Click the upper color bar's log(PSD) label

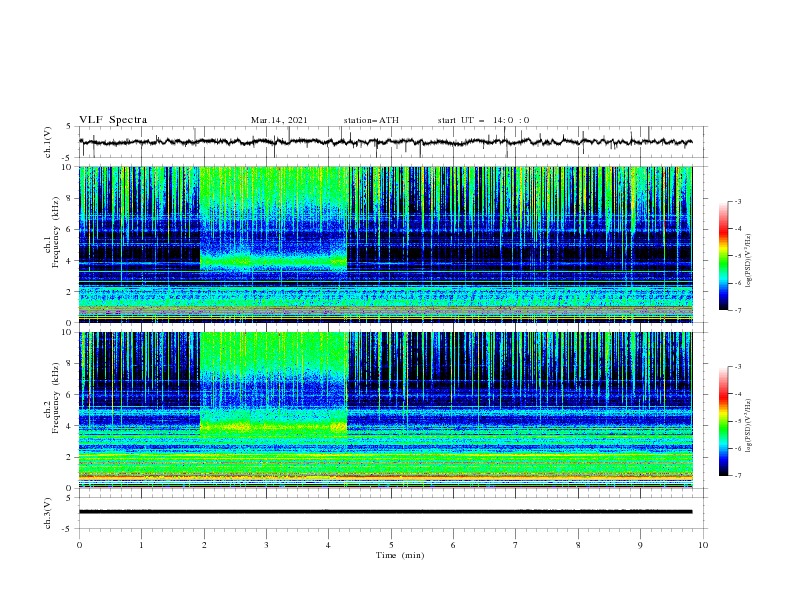point(749,261)
